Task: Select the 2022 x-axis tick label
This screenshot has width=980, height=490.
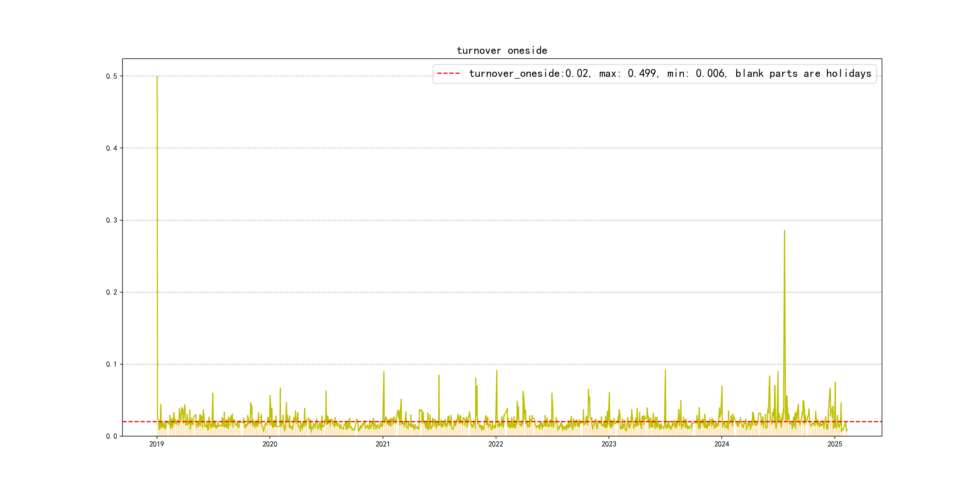Action: point(496,444)
